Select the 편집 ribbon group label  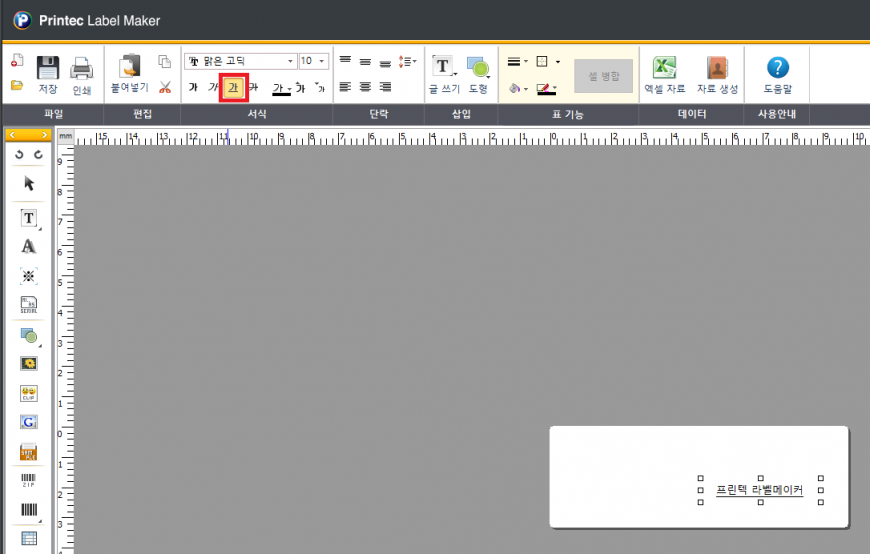[142, 114]
